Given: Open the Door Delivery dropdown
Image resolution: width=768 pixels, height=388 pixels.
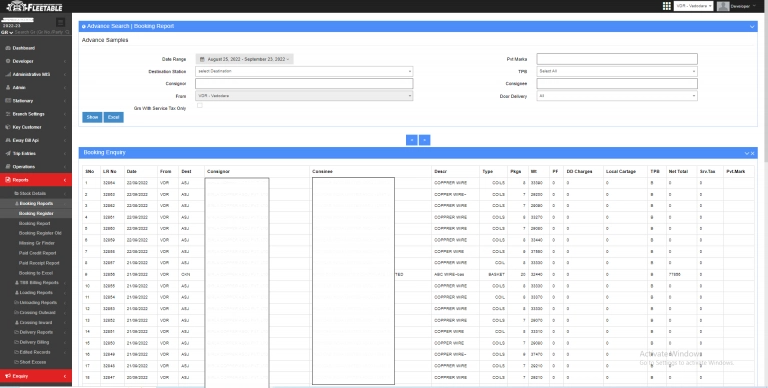Looking at the screenshot, I should tap(617, 96).
